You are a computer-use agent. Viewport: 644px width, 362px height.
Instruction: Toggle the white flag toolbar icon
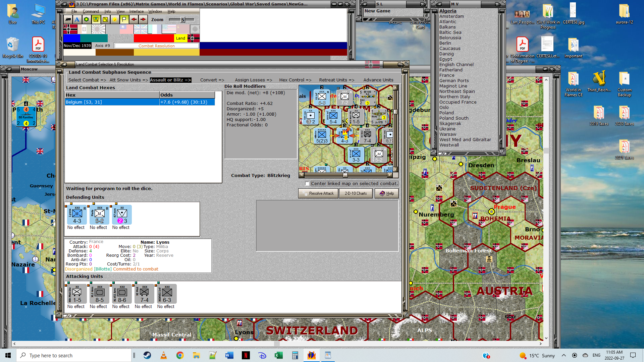124,19
